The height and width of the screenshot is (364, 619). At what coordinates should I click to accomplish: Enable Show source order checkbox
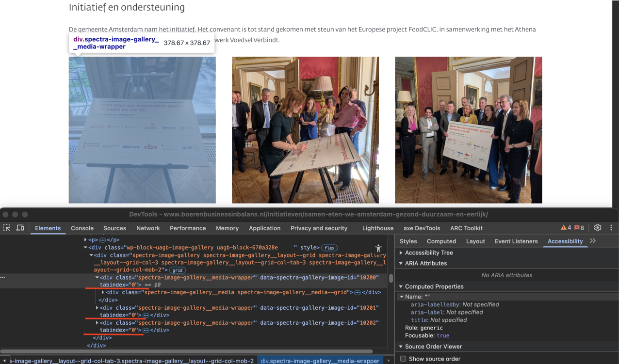pyautogui.click(x=403, y=359)
